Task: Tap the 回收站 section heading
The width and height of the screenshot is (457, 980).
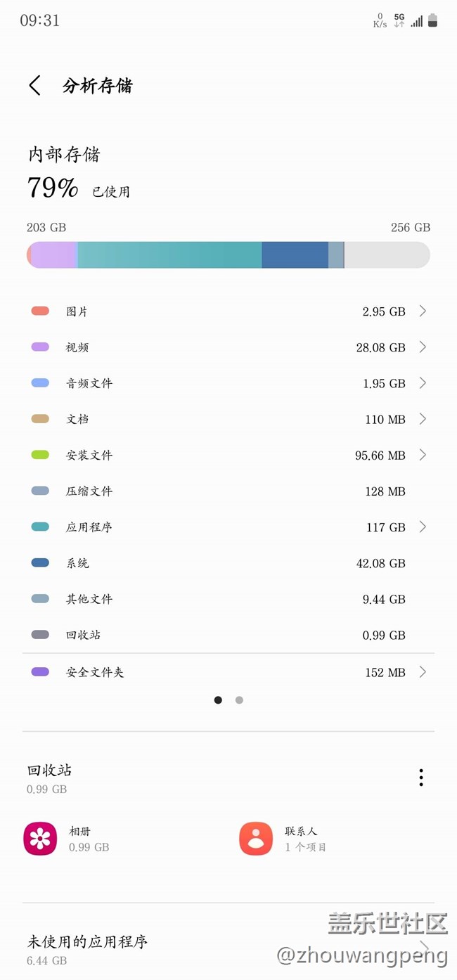Action: 50,770
